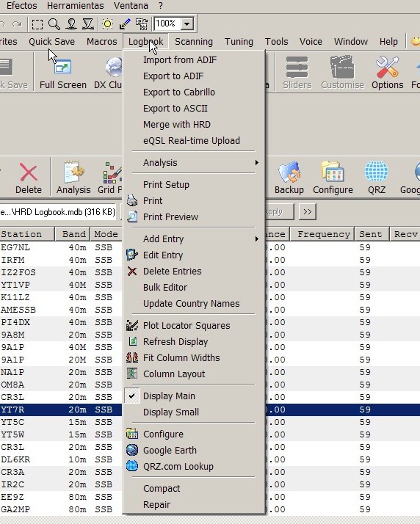Select Update Country Names entry

pyautogui.click(x=194, y=303)
